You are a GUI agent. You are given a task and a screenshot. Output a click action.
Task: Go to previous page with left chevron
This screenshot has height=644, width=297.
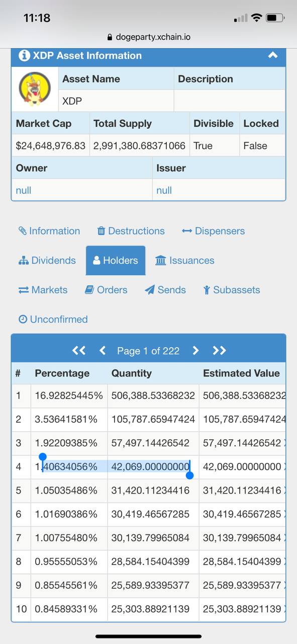(103, 351)
